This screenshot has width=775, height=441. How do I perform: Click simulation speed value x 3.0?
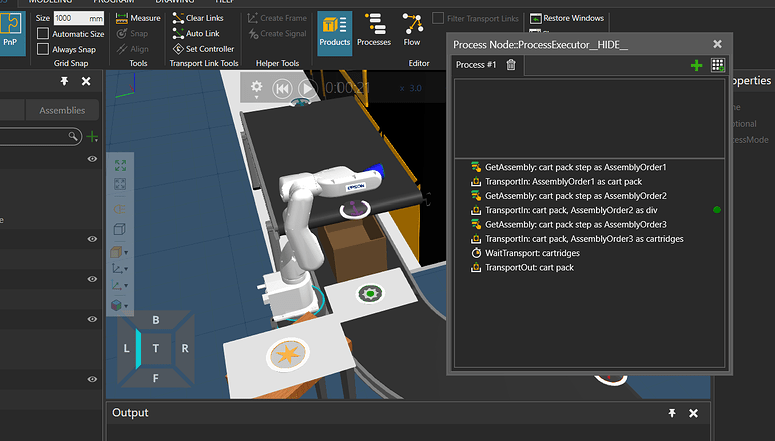point(411,88)
